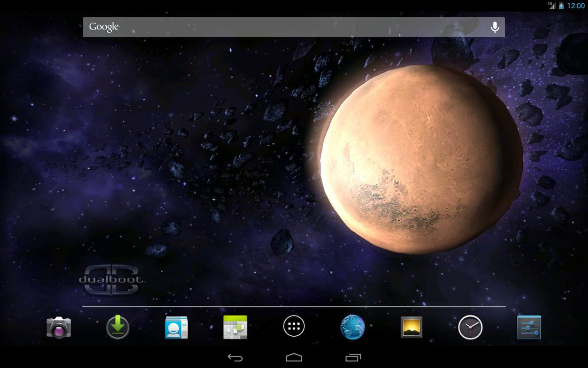Viewport: 588px width, 368px height.
Task: Tap the Google logo text
Action: click(104, 27)
